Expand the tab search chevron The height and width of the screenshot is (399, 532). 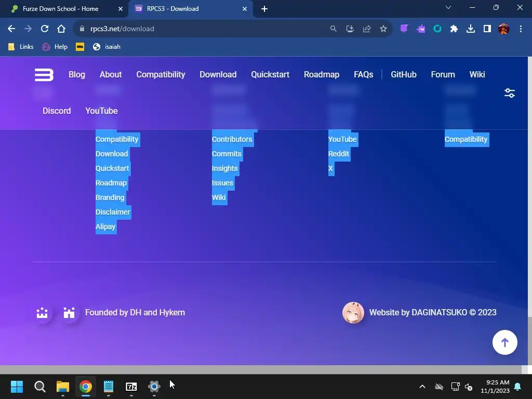448,7
